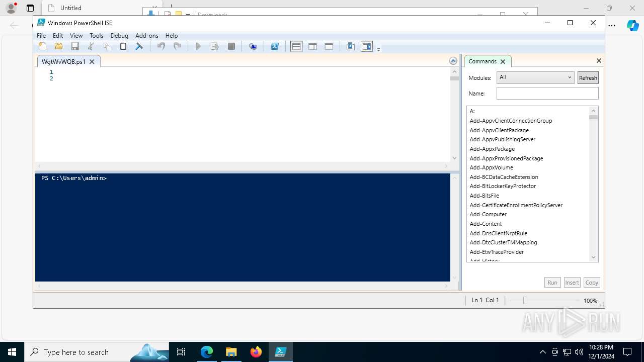Viewport: 644px width, 362px height.
Task: Show Script Pane Right layout
Action: [x=312, y=46]
